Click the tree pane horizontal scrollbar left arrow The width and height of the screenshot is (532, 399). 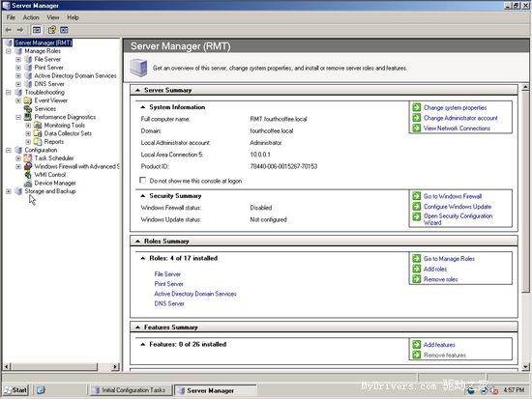pos(7,366)
